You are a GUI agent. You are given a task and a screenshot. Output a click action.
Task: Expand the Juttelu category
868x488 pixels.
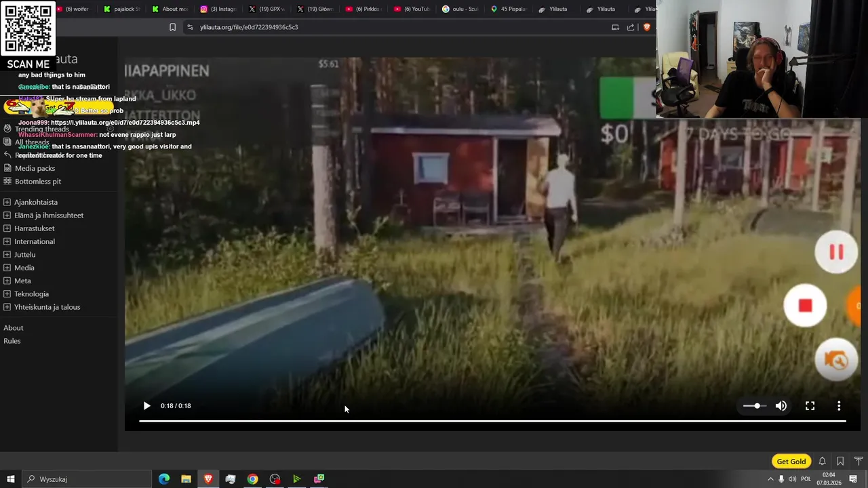tap(7, 255)
